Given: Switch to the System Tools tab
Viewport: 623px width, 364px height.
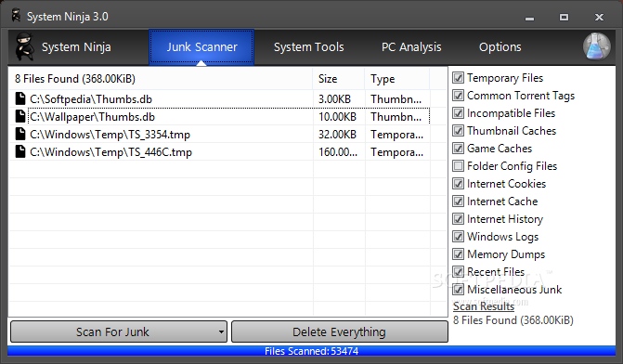Looking at the screenshot, I should tap(309, 46).
